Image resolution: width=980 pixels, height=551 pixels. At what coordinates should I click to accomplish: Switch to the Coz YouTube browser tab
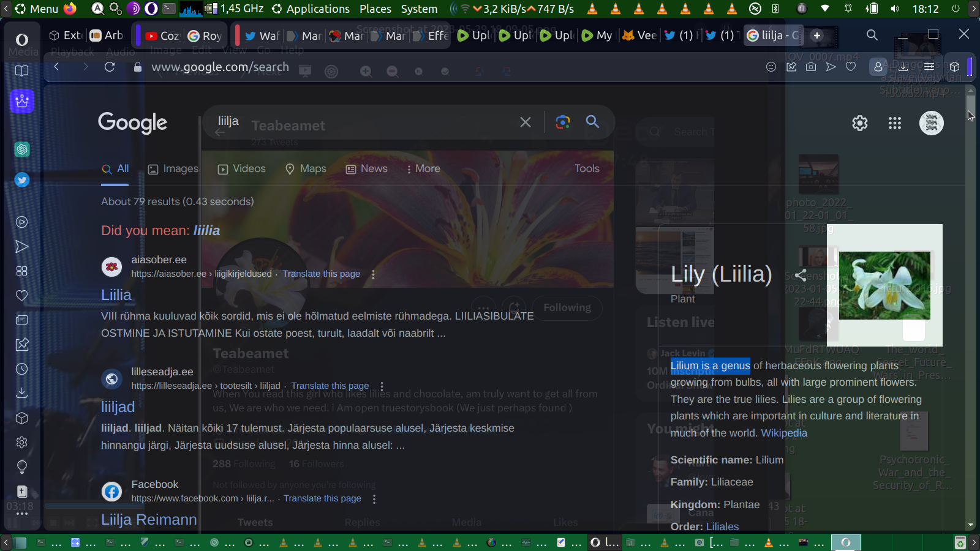(x=162, y=36)
